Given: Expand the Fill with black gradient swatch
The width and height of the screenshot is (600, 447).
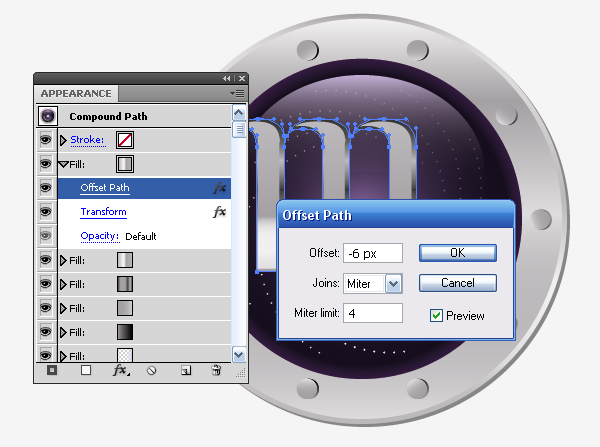Looking at the screenshot, I should coord(63,332).
